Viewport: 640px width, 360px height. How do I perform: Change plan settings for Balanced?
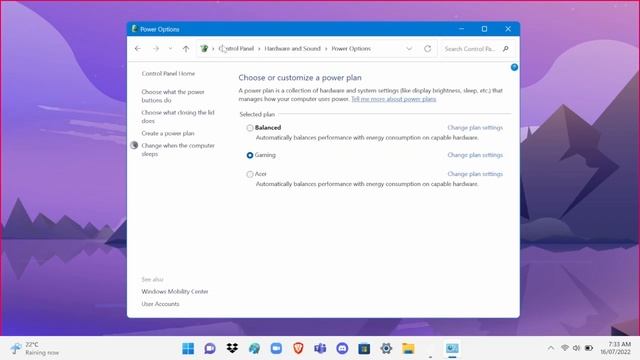[x=475, y=128]
